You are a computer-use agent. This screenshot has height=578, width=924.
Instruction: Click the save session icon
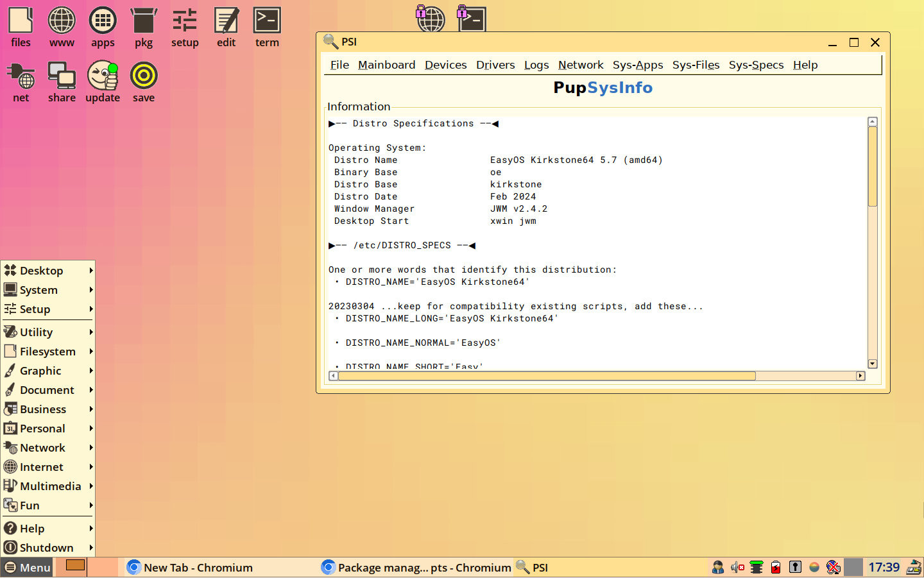coord(144,82)
